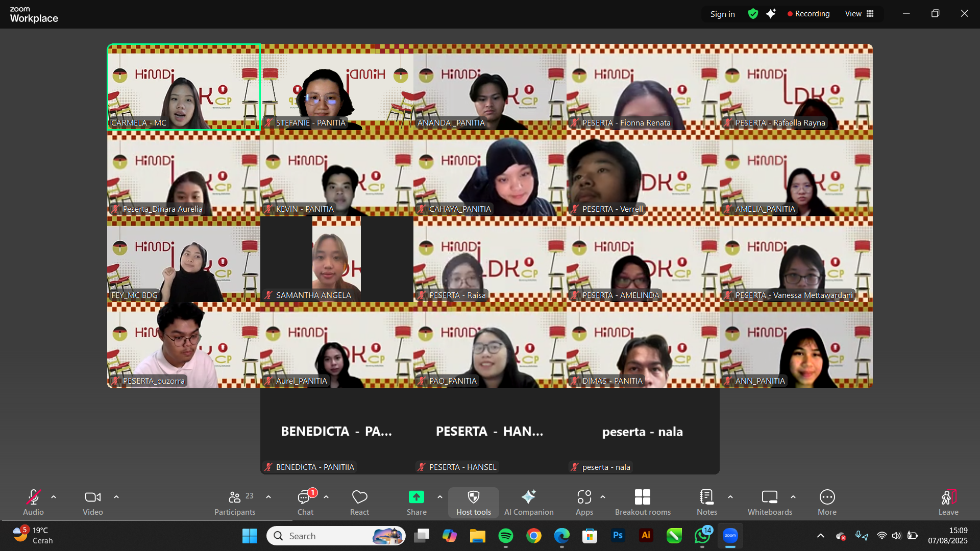
Task: Open the More options menu
Action: tap(827, 503)
